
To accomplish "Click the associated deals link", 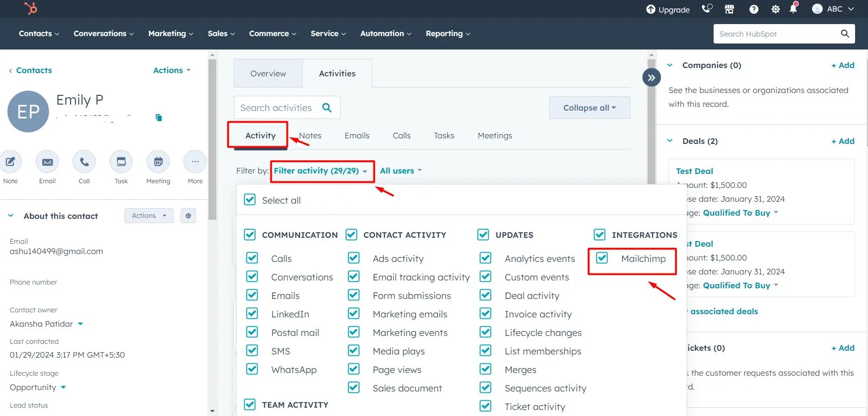I will click(724, 311).
